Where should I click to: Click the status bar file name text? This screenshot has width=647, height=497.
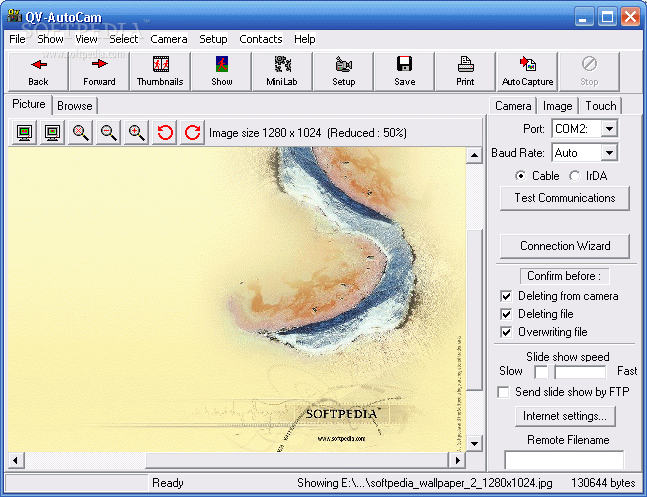coord(425,483)
